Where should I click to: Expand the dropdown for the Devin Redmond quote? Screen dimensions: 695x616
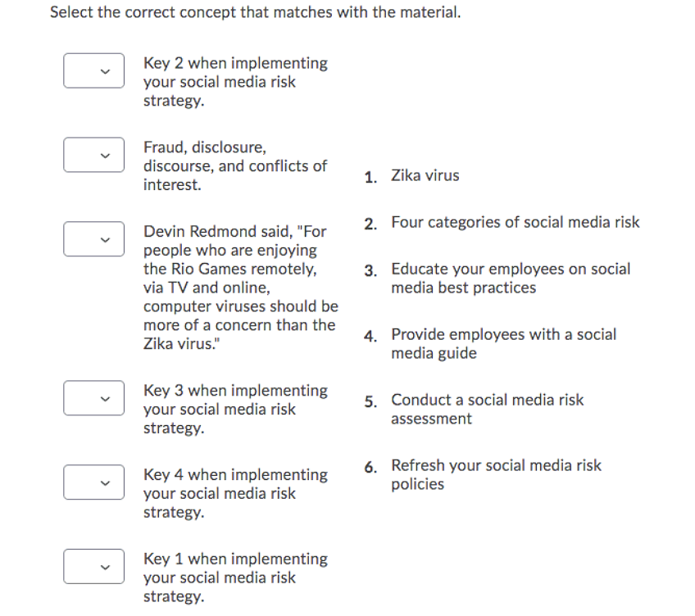click(93, 239)
